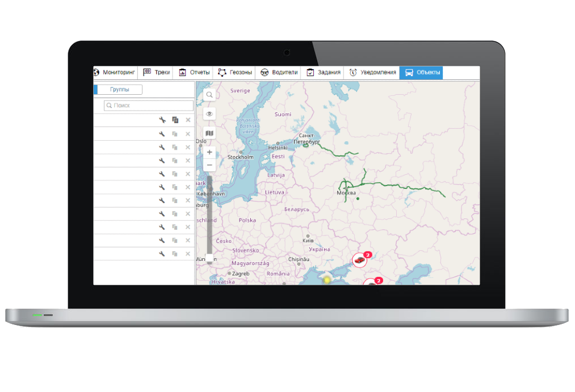The image size is (575, 392).
Task: Switch to the Задания tab
Action: [x=324, y=73]
